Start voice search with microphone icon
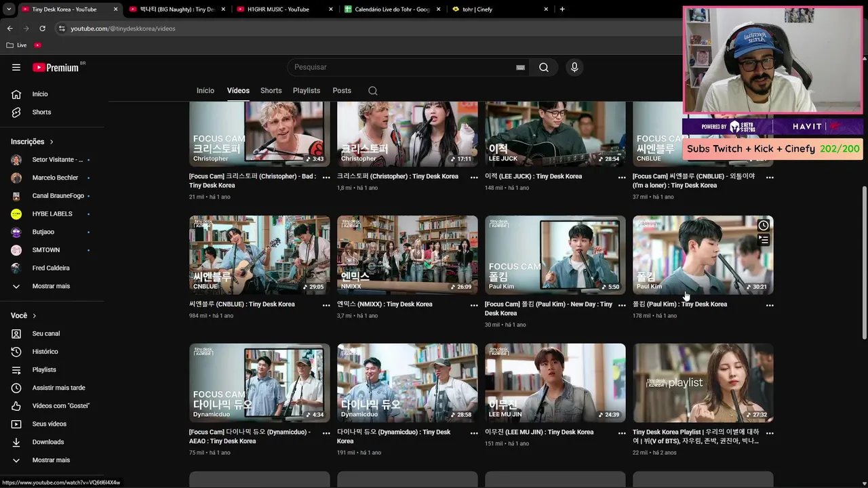This screenshot has width=868, height=488. point(574,67)
